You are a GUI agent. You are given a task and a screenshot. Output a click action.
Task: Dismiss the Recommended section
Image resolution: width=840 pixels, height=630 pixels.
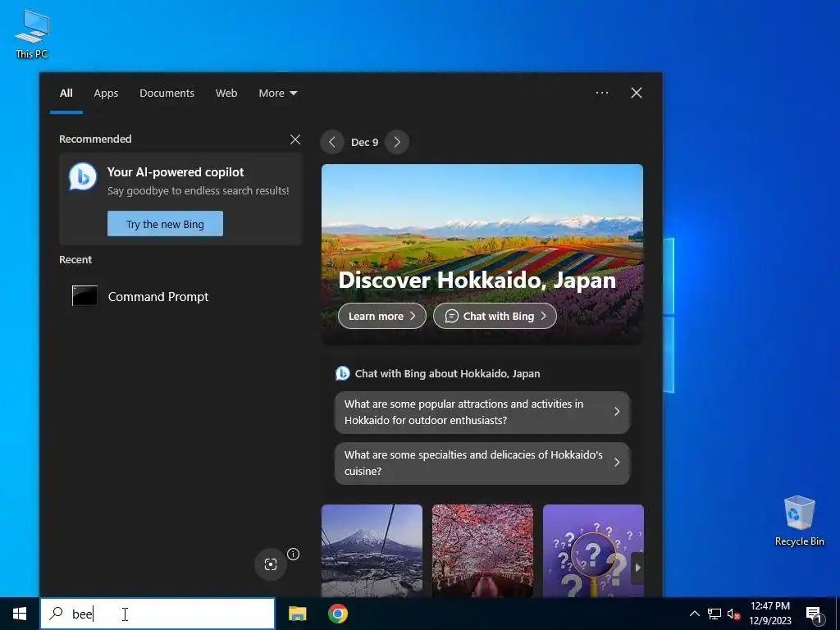pyautogui.click(x=295, y=139)
